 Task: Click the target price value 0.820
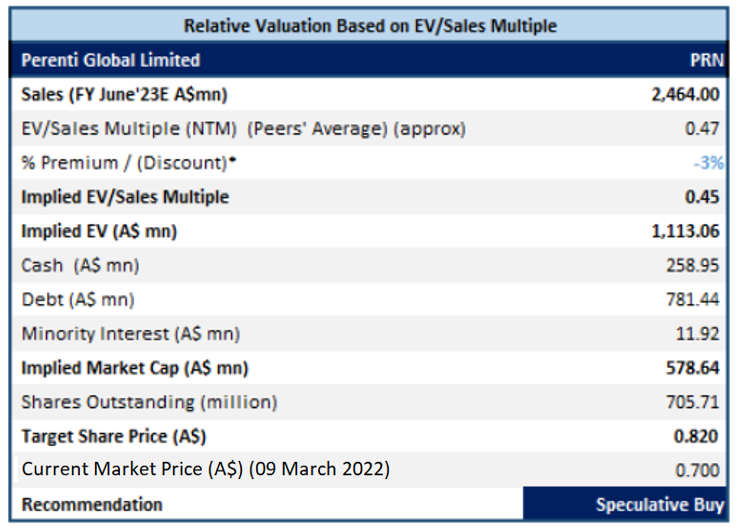click(x=696, y=437)
